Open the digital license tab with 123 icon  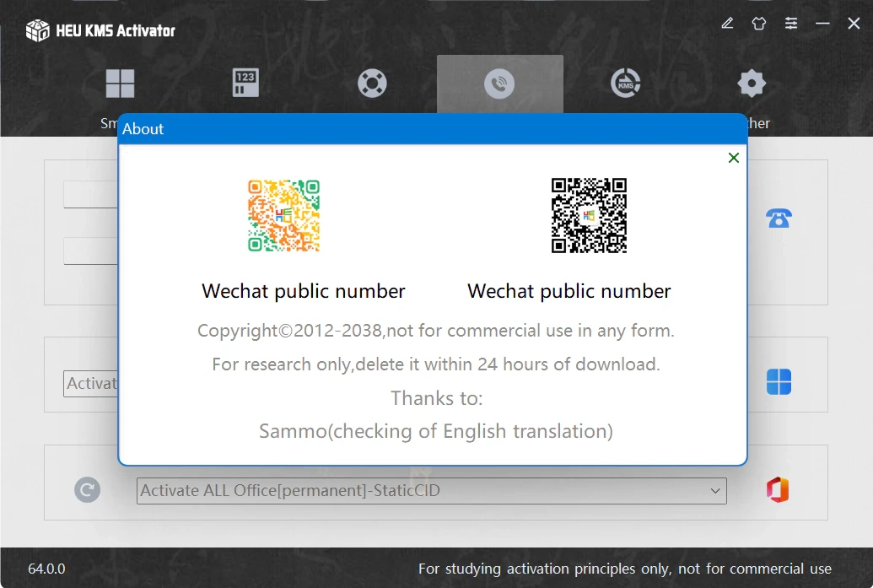click(245, 83)
